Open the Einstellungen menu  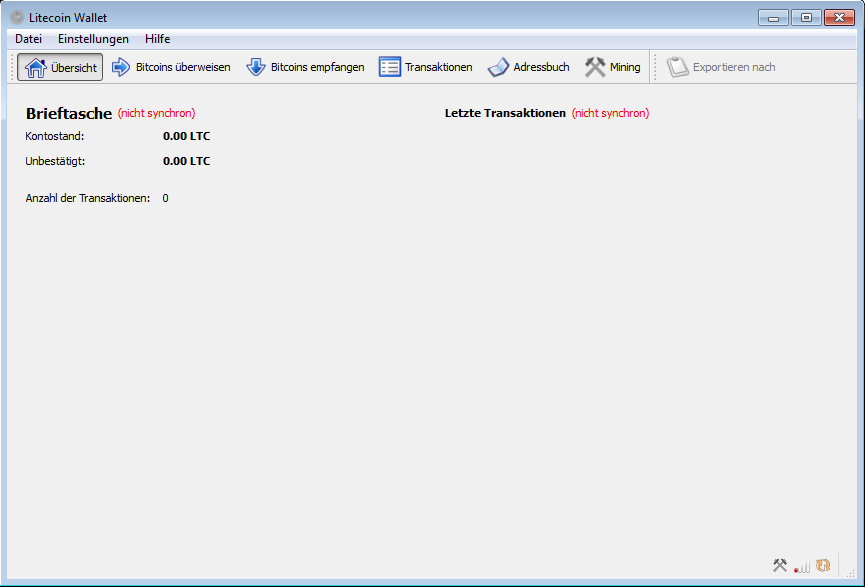pos(93,39)
